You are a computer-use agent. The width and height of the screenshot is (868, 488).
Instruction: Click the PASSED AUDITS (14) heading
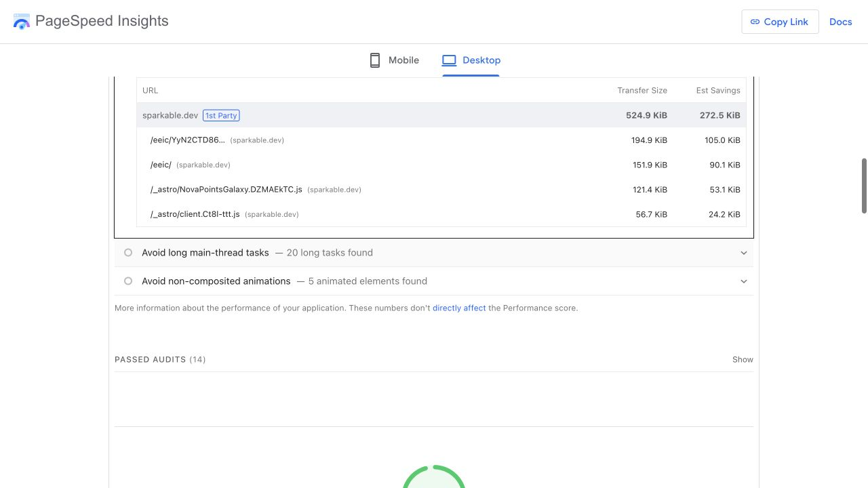(x=160, y=360)
